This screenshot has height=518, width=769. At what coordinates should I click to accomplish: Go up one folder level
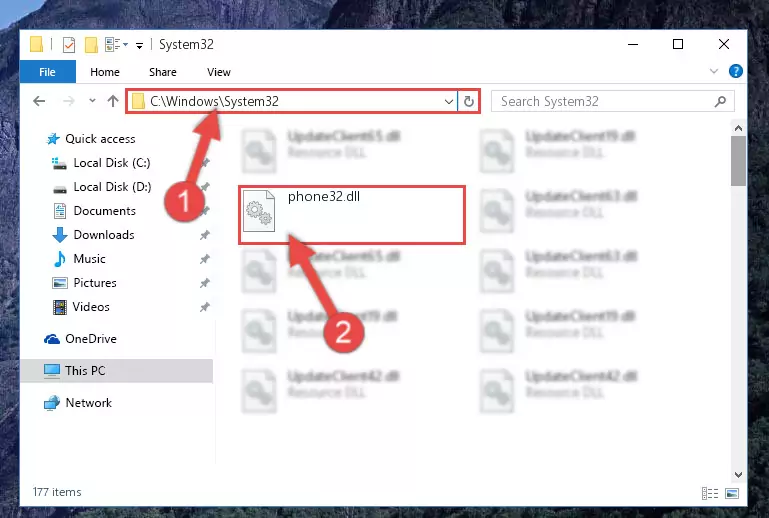pyautogui.click(x=113, y=101)
